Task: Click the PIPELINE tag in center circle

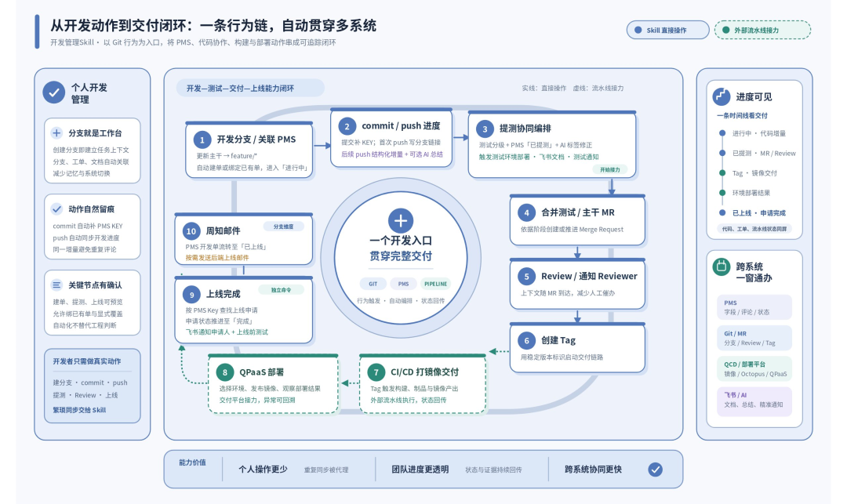Action: click(x=435, y=284)
